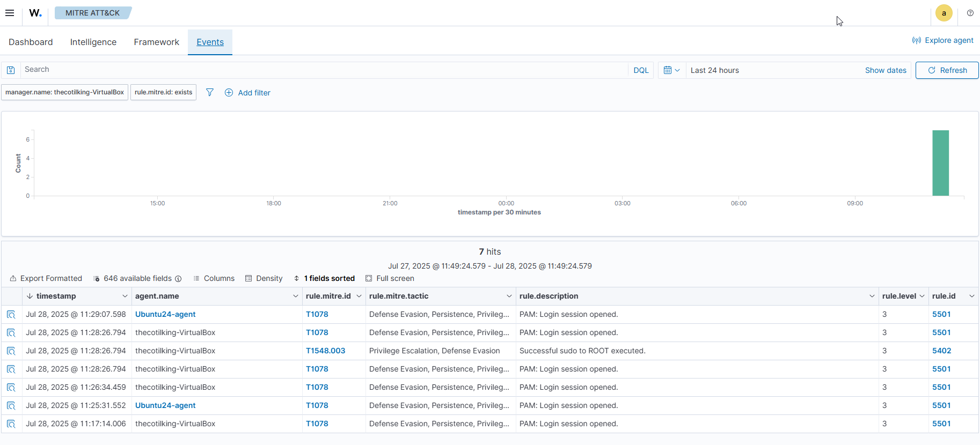The height and width of the screenshot is (445, 980).
Task: Click the green histogram bar
Action: pos(940,163)
